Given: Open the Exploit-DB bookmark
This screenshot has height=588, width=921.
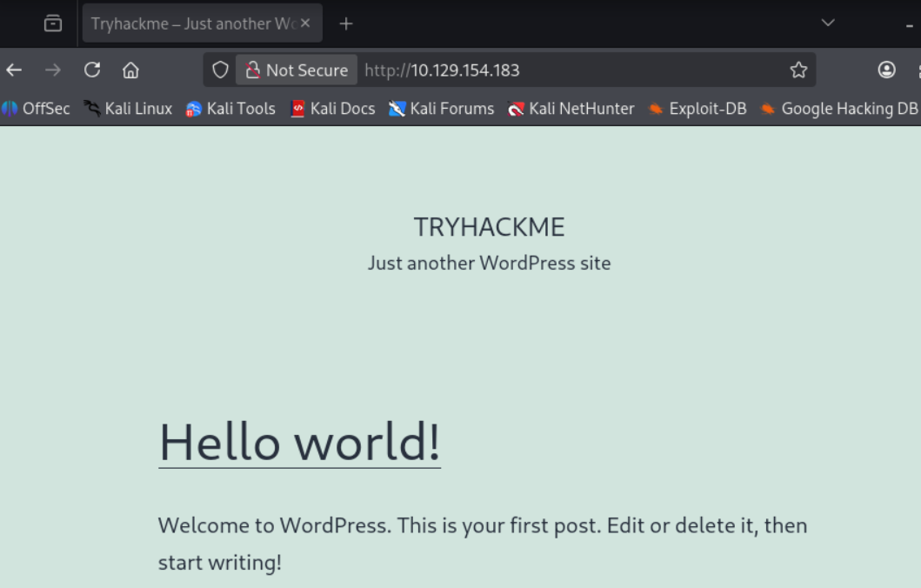Looking at the screenshot, I should [697, 109].
